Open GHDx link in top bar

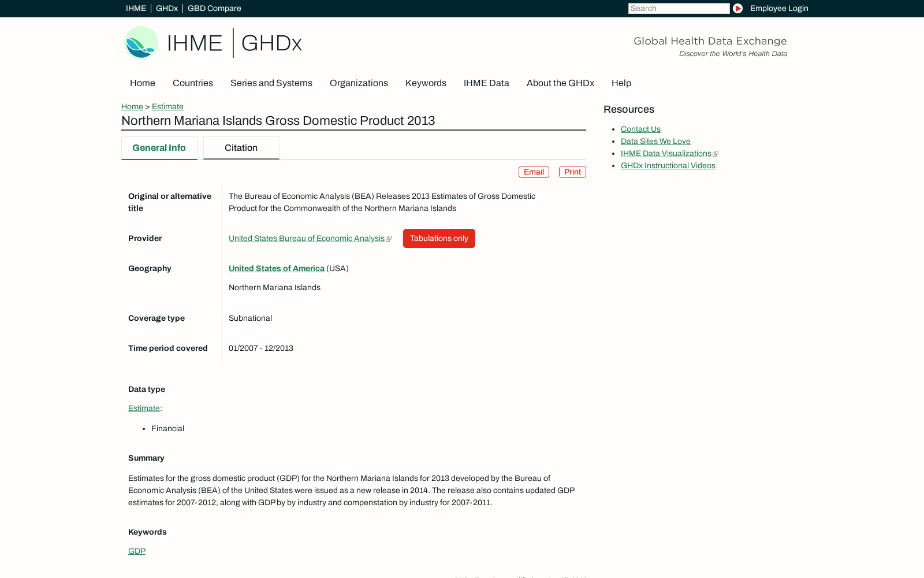point(167,8)
